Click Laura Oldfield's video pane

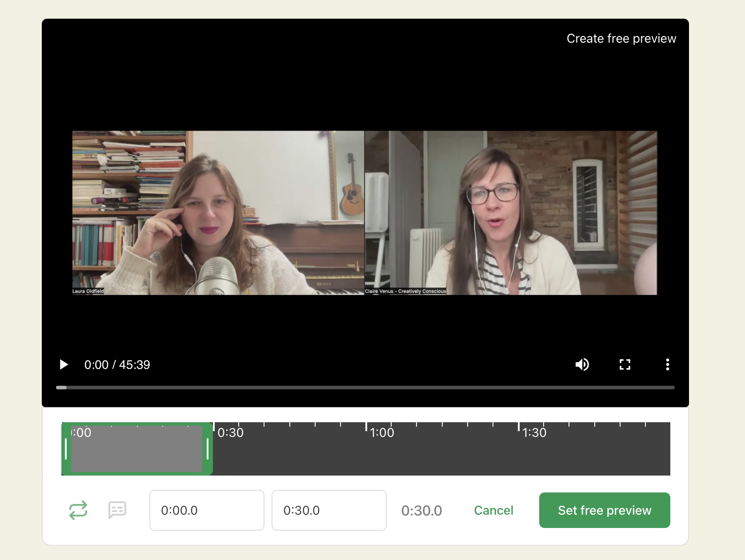click(x=218, y=212)
